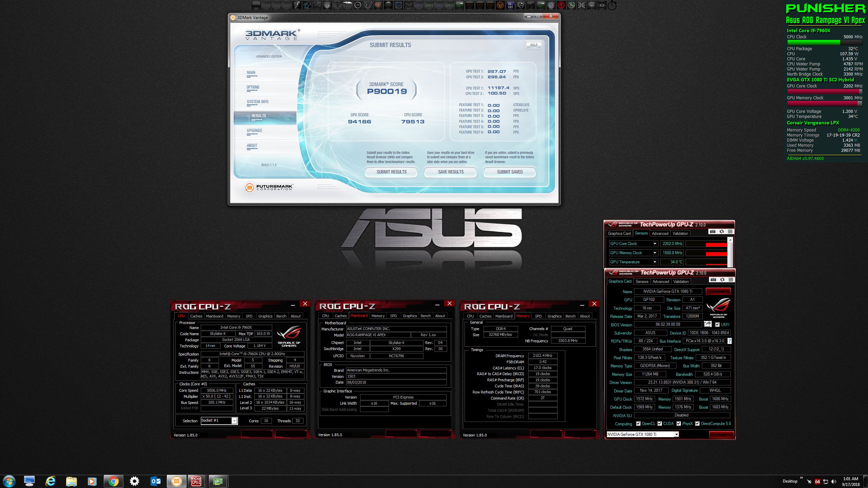This screenshot has width=868, height=488.
Task: Open Google Chrome from the taskbar
Action: pyautogui.click(x=113, y=481)
